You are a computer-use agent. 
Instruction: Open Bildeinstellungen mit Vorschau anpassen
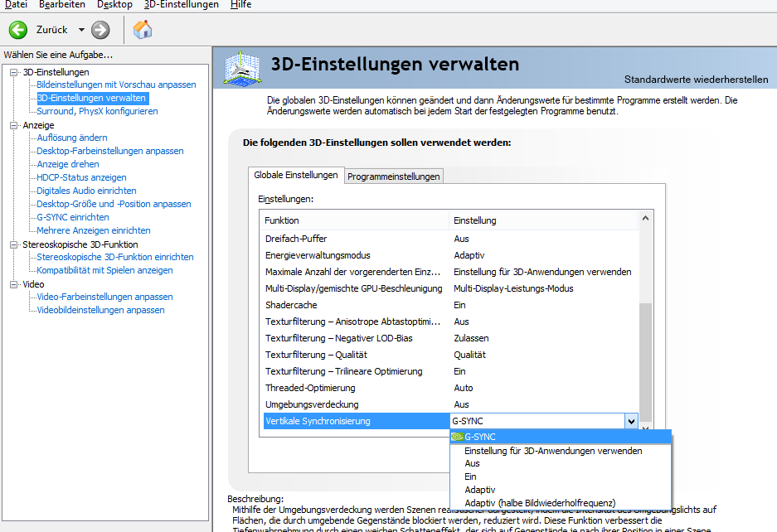116,85
